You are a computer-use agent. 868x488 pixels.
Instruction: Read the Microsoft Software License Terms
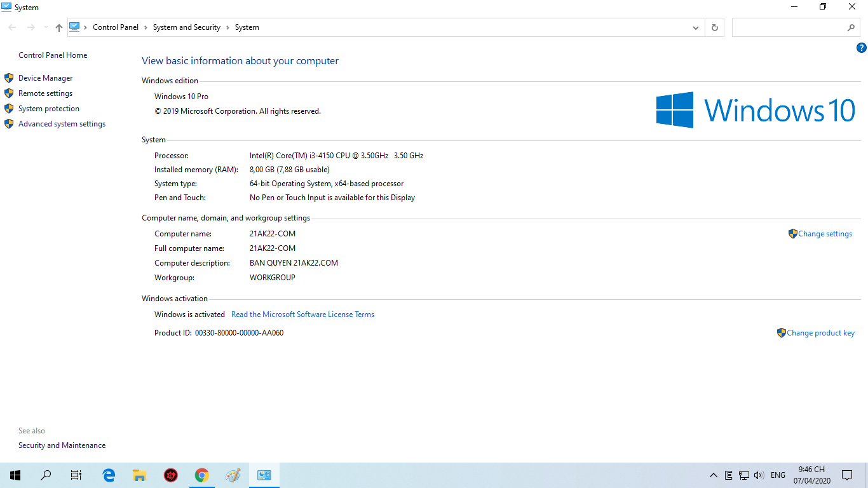[x=302, y=315]
